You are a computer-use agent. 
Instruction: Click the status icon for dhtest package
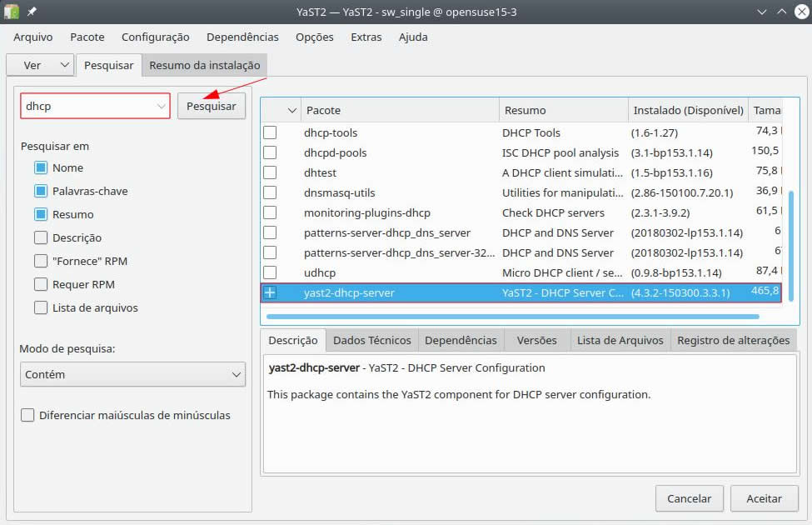(x=270, y=172)
